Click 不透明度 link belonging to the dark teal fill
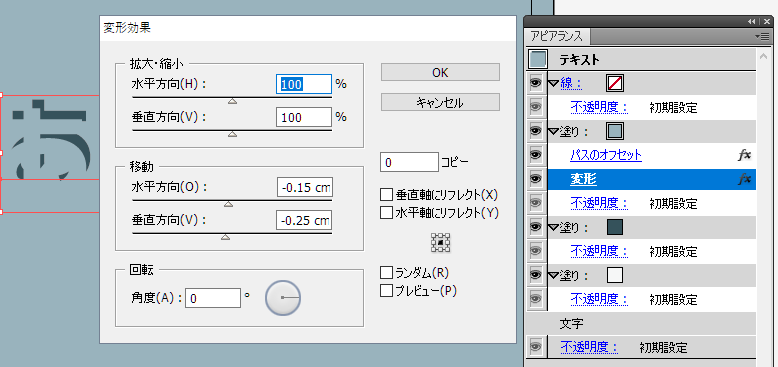 (599, 251)
